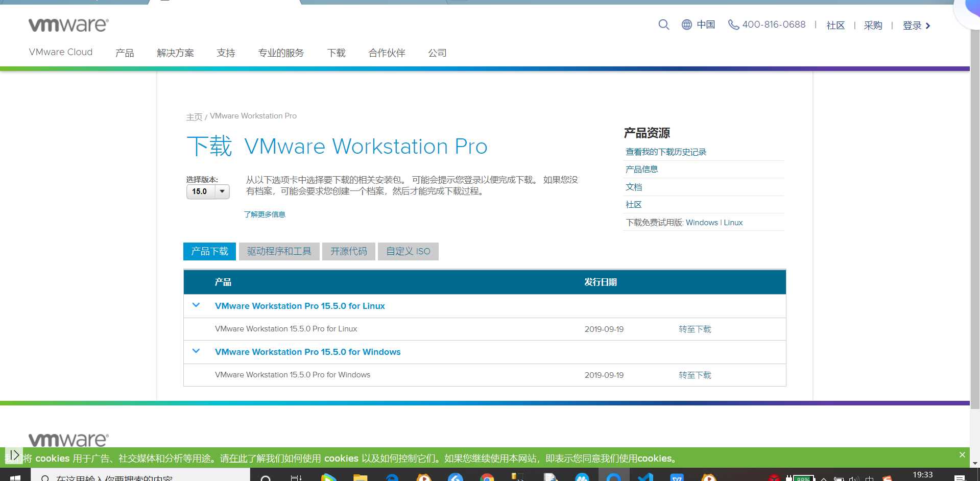The width and height of the screenshot is (980, 481).
Task: Open the 解决方案 navigation menu
Action: (175, 53)
